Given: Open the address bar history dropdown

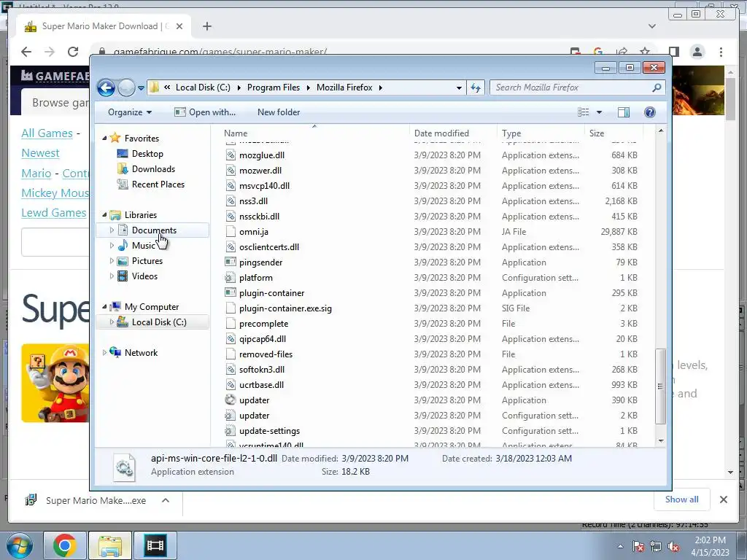Looking at the screenshot, I should [x=459, y=87].
